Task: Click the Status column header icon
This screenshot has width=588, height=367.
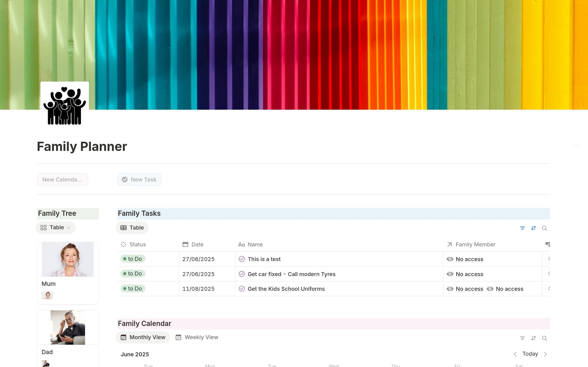Action: pyautogui.click(x=123, y=244)
